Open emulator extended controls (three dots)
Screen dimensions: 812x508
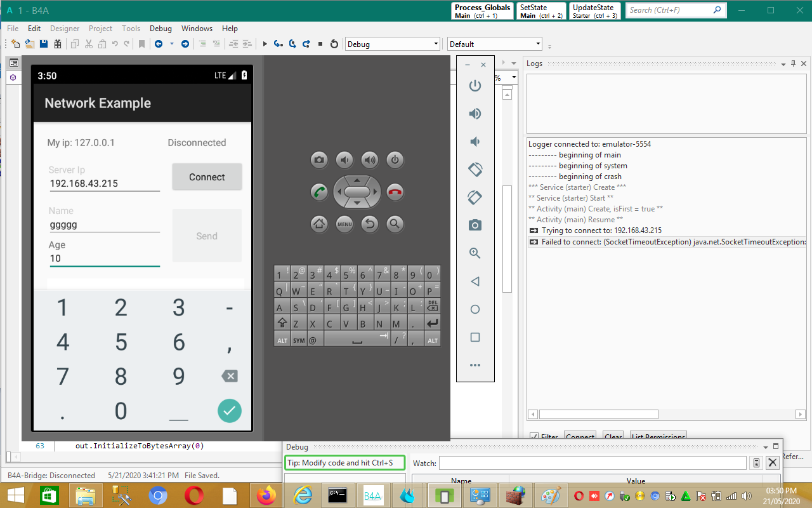(475, 365)
